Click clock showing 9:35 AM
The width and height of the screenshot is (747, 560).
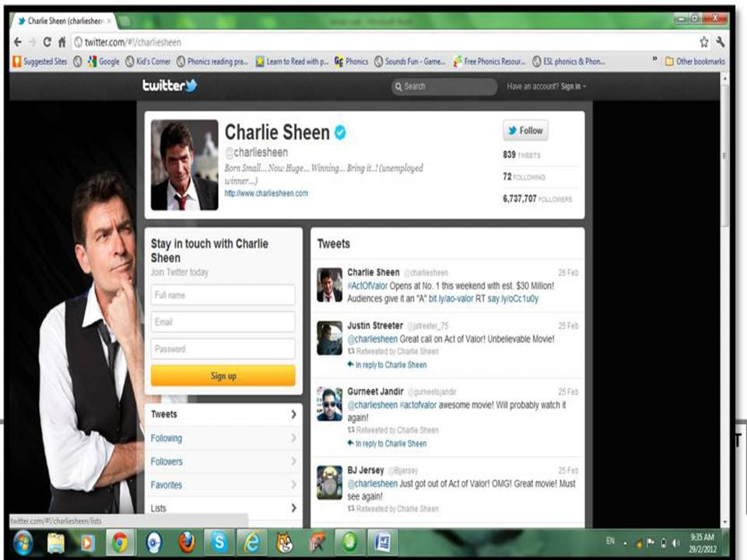tap(702, 537)
